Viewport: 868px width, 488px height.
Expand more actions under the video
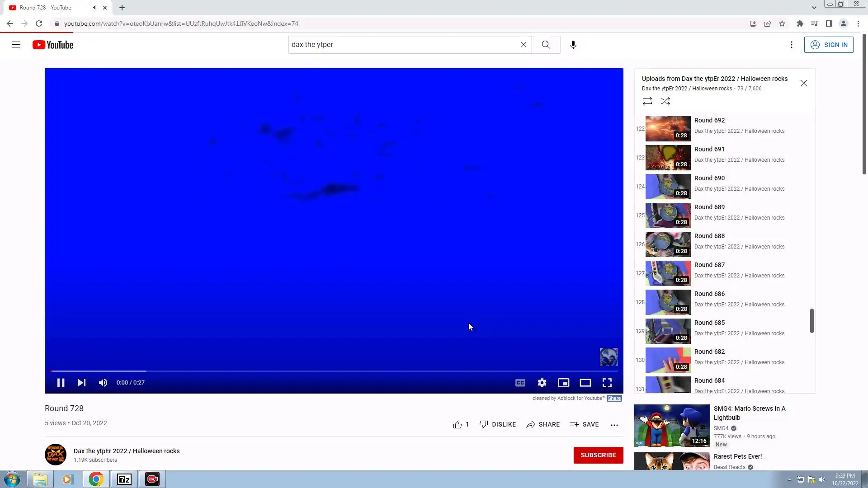614,425
